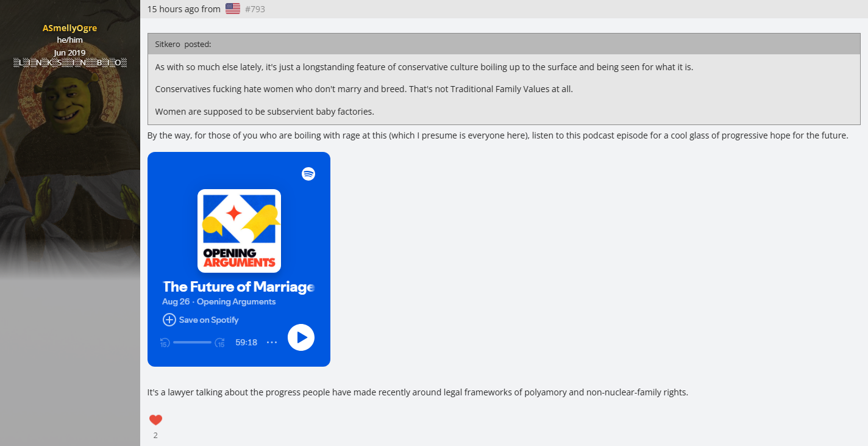Screen dimensions: 868x446
Task: Click the LINKS IN BIO user title
Action: (x=69, y=62)
